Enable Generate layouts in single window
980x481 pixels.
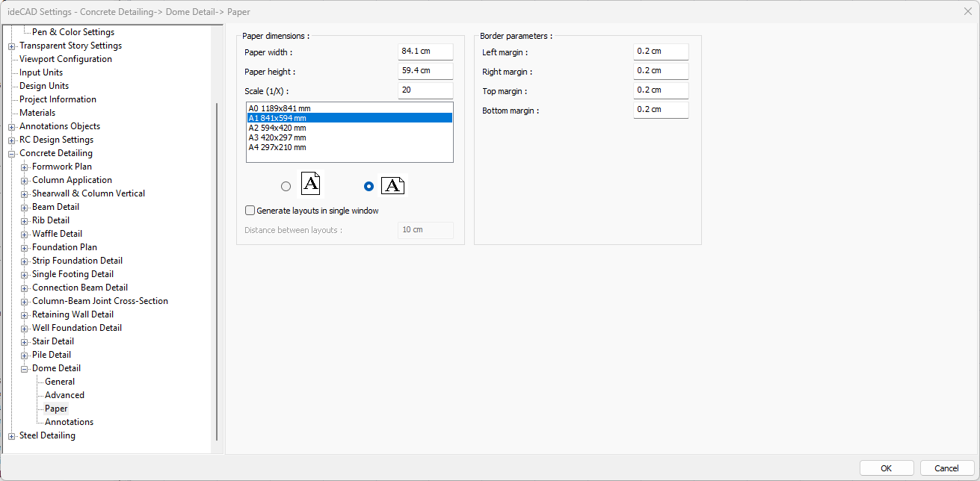pyautogui.click(x=250, y=211)
